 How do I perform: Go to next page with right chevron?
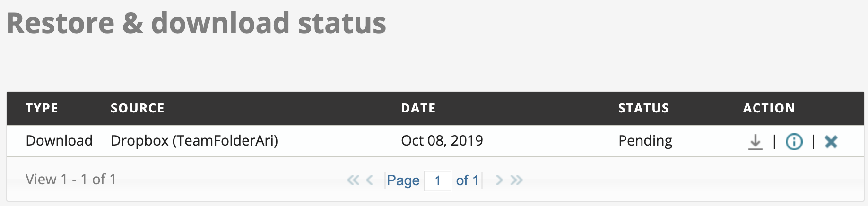(x=499, y=180)
